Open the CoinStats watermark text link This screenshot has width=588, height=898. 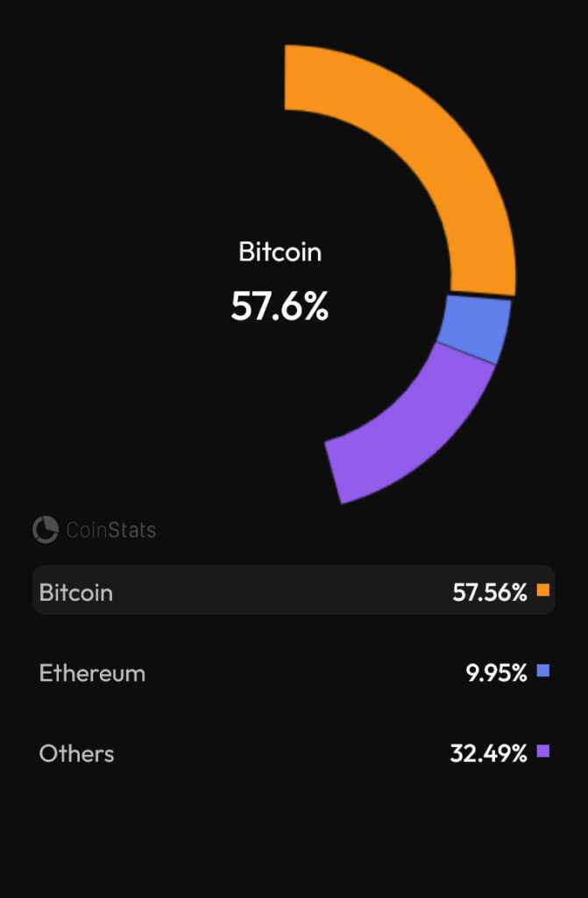(111, 530)
